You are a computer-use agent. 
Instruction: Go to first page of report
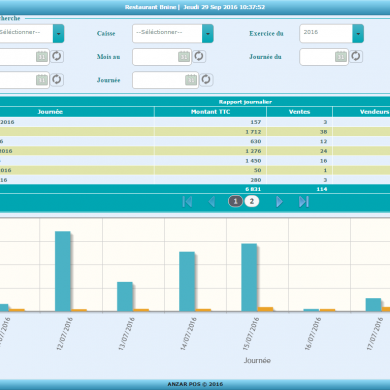coord(187,202)
